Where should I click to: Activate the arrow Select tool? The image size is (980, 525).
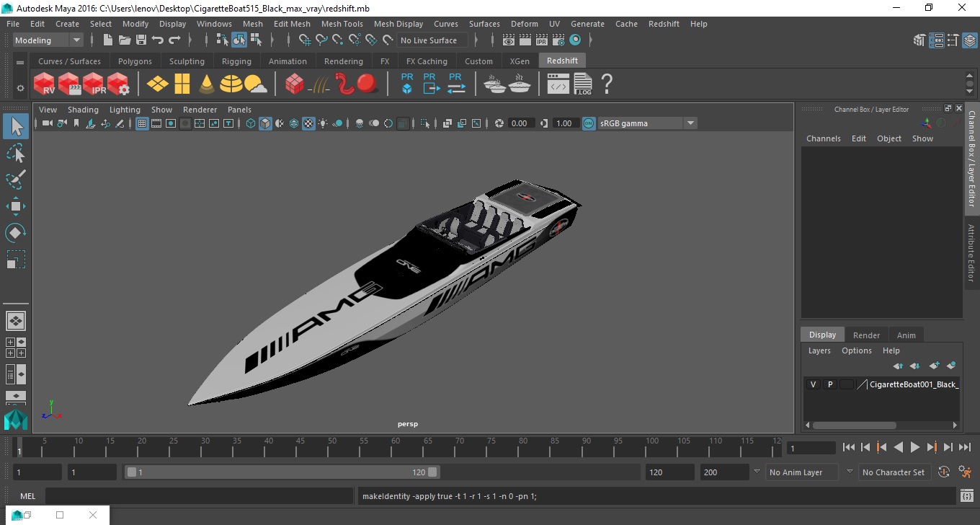16,126
